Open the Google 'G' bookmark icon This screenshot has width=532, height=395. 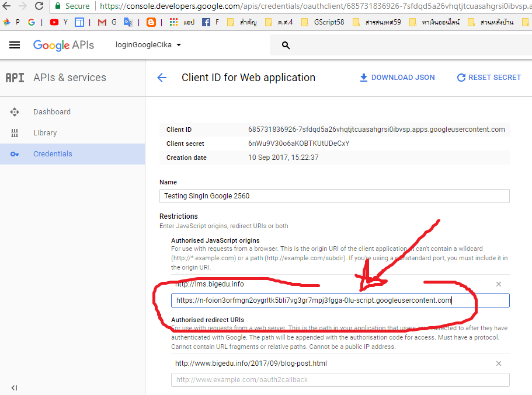[x=32, y=22]
